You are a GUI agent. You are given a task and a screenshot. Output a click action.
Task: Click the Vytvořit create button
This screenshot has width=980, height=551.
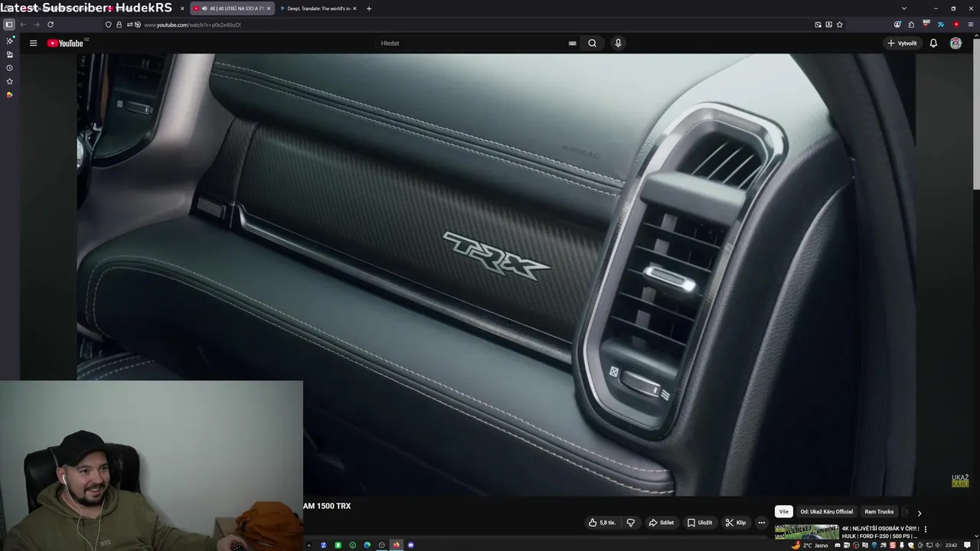click(902, 43)
